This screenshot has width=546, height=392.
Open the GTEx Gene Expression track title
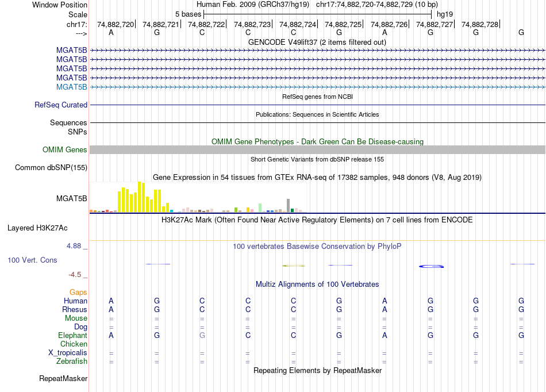click(317, 178)
